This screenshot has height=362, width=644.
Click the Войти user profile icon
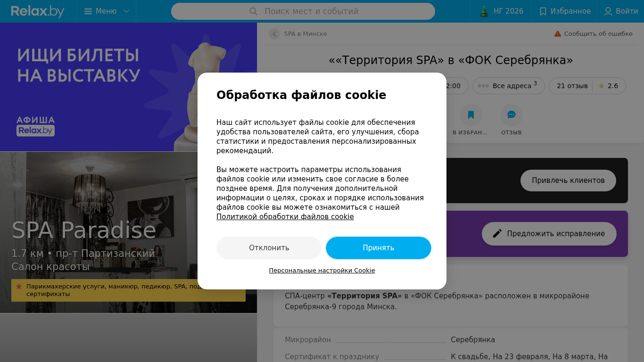[x=608, y=11]
